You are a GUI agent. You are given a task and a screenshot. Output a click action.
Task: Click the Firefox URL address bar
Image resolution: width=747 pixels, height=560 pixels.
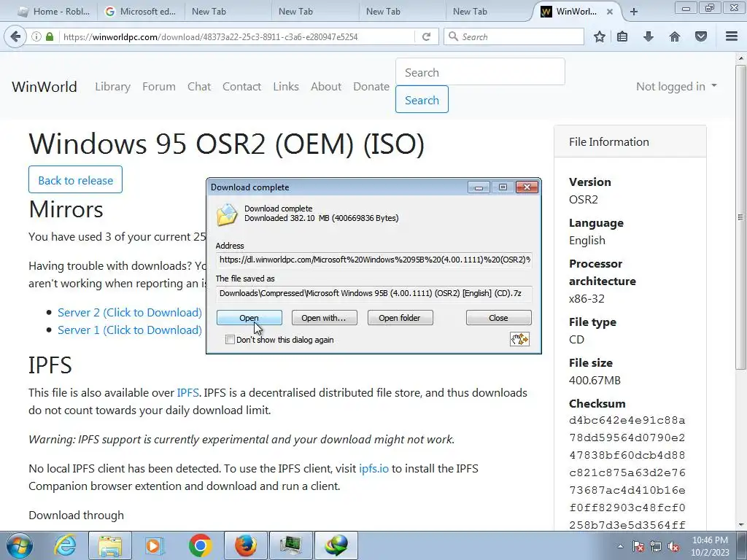237,36
